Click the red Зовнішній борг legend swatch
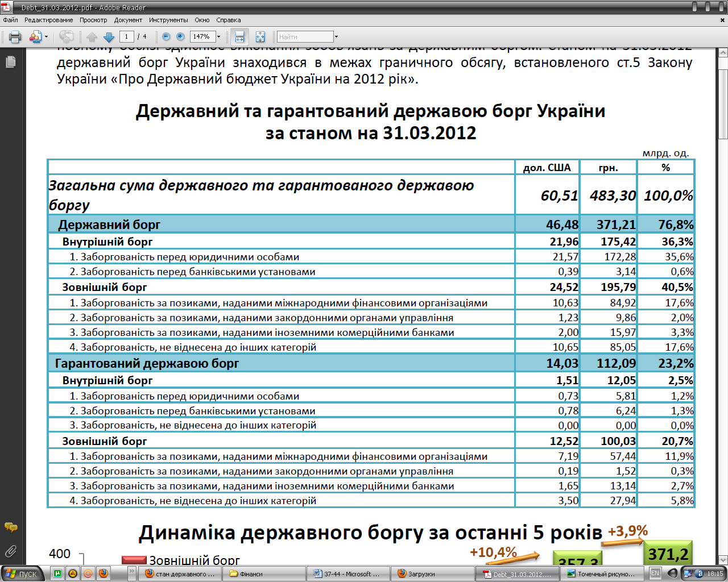The width and height of the screenshot is (728, 582). (x=134, y=560)
